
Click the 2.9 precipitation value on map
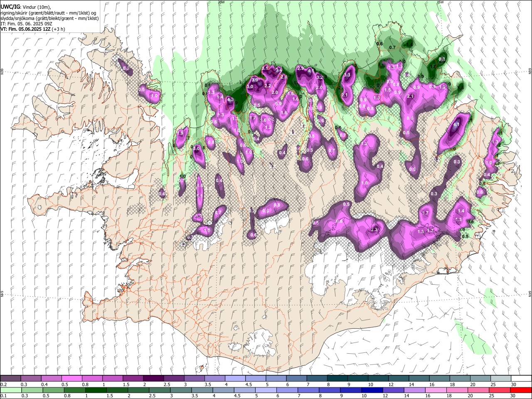point(300,68)
